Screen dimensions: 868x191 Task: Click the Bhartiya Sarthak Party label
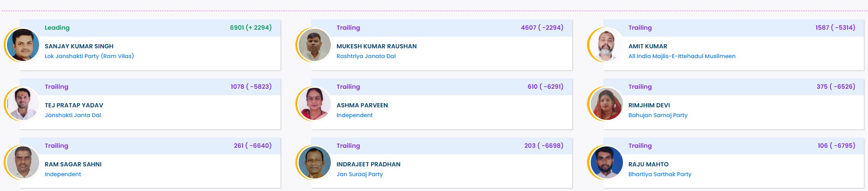[659, 174]
